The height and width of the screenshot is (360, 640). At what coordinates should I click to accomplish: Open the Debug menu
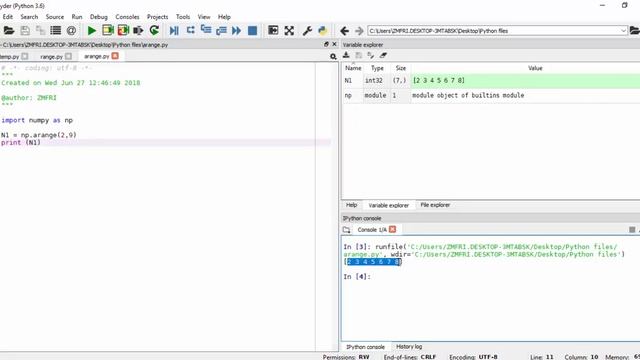click(99, 17)
